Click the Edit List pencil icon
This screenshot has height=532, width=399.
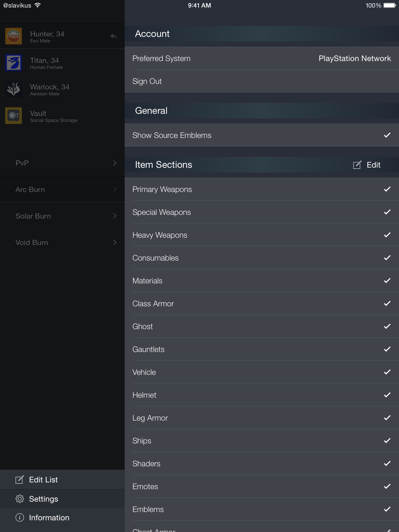pos(20,480)
